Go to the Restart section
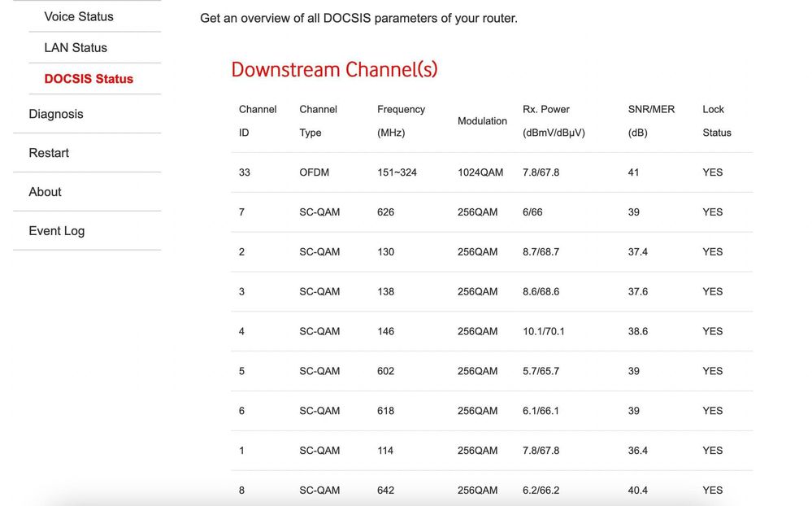 (x=49, y=153)
